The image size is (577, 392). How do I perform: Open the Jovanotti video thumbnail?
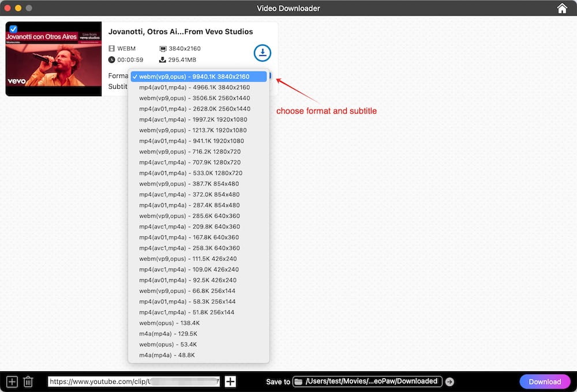[x=53, y=59]
